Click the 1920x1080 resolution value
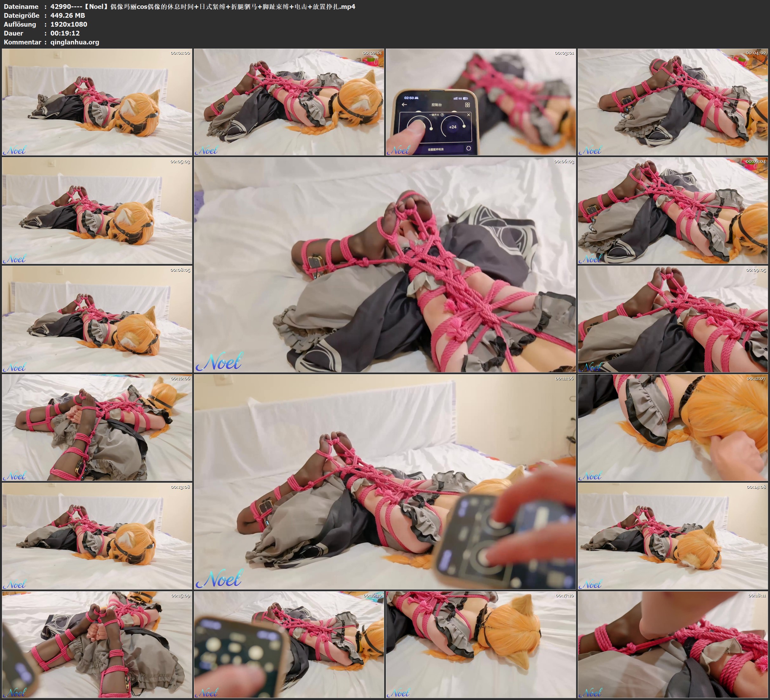 69,24
